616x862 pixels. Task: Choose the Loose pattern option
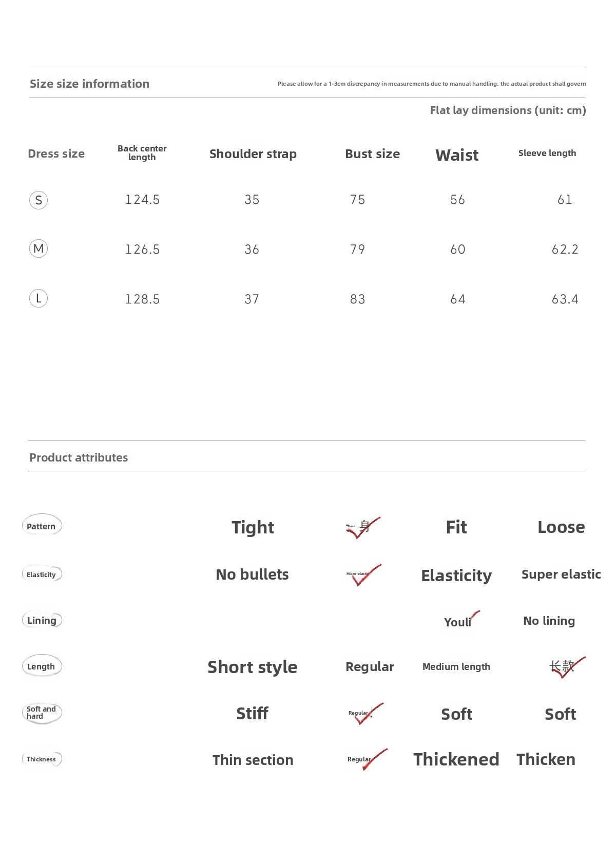click(561, 527)
